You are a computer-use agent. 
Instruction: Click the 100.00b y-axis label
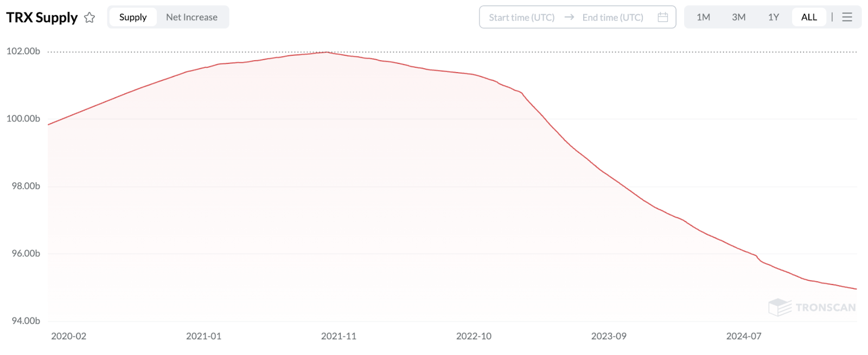[x=23, y=119]
